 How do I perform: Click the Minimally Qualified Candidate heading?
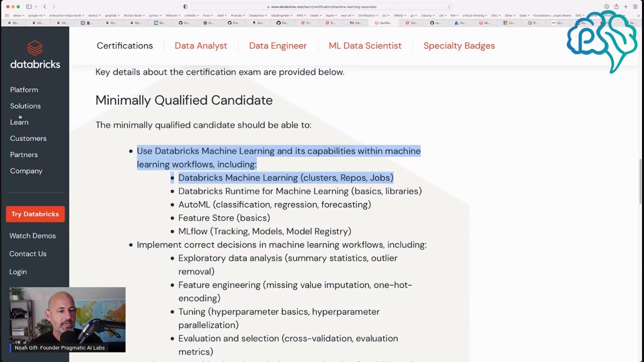point(184,100)
